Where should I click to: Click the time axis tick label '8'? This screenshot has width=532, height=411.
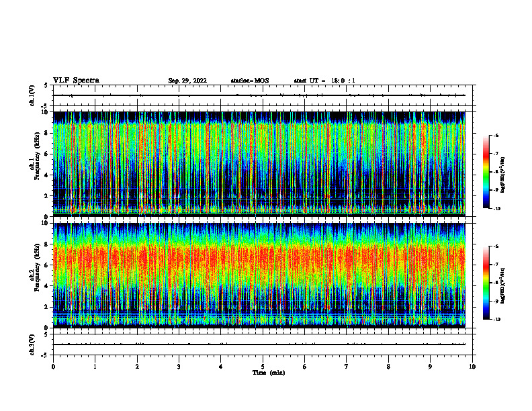(x=388, y=367)
